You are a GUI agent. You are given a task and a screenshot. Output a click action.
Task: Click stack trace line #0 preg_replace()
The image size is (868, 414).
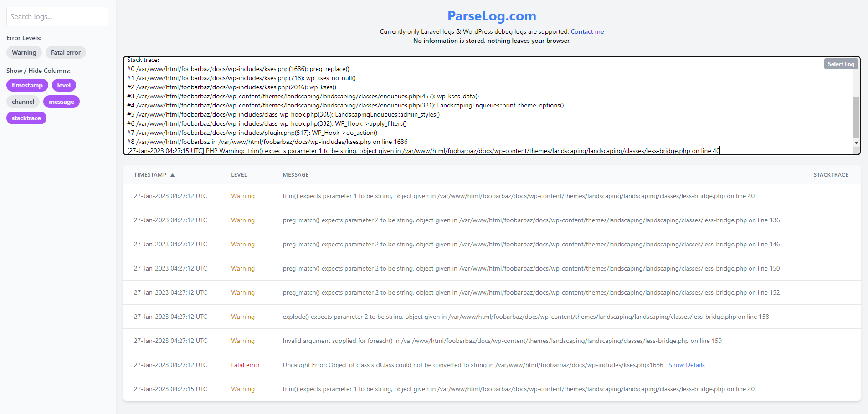tap(238, 69)
